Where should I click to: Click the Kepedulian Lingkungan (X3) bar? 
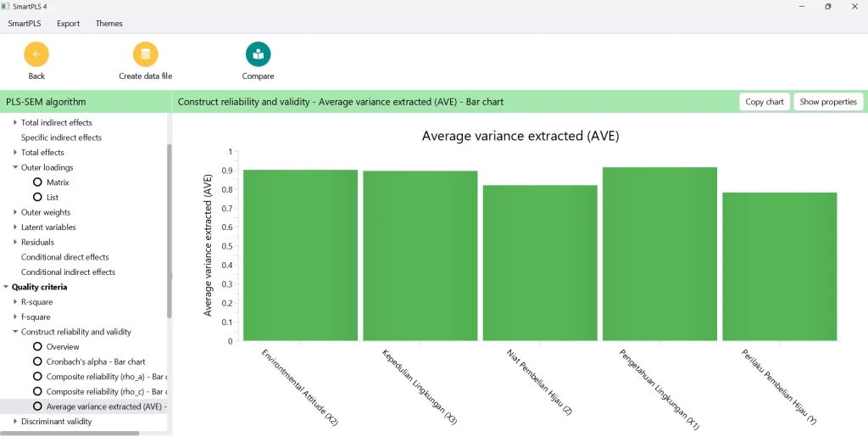420,256
